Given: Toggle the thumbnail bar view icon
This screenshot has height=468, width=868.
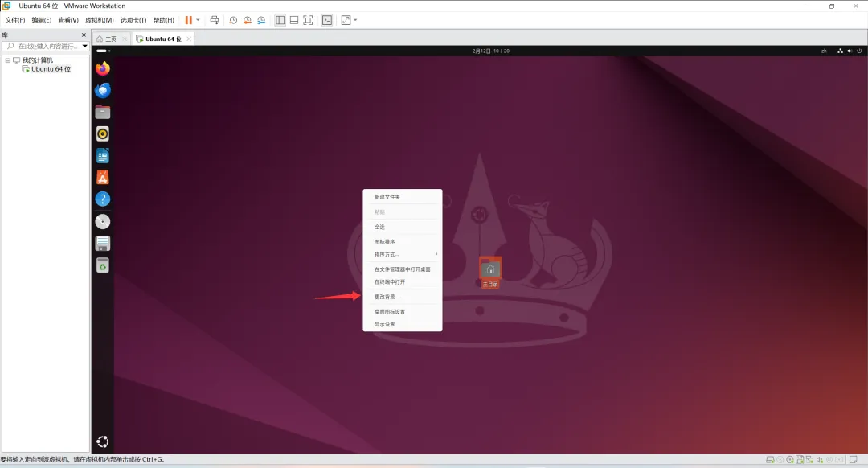Looking at the screenshot, I should 294,20.
